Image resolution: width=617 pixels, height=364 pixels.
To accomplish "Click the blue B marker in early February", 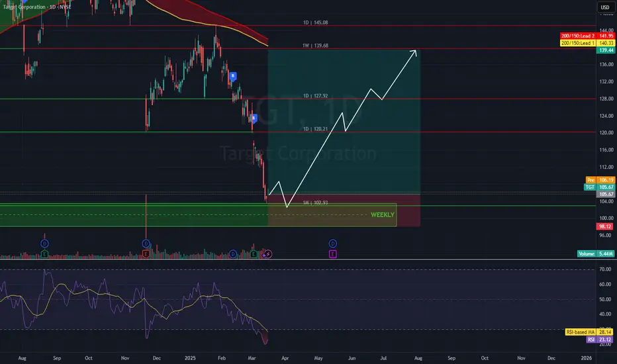I will (233, 76).
